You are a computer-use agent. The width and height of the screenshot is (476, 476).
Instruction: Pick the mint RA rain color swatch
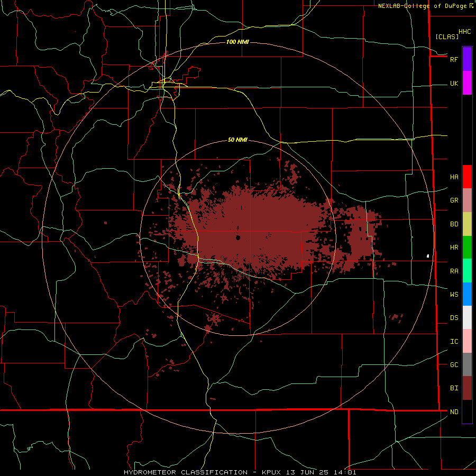coord(467,271)
